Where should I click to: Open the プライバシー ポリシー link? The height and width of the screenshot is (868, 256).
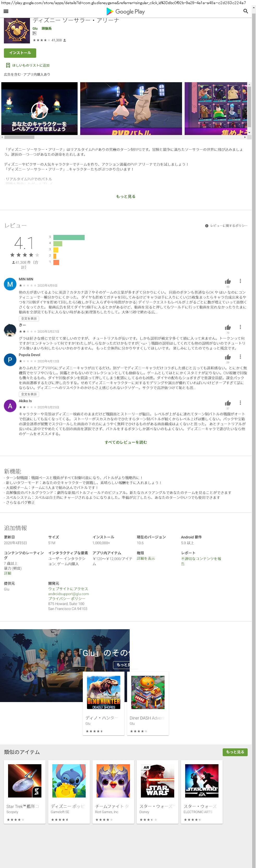67,599
